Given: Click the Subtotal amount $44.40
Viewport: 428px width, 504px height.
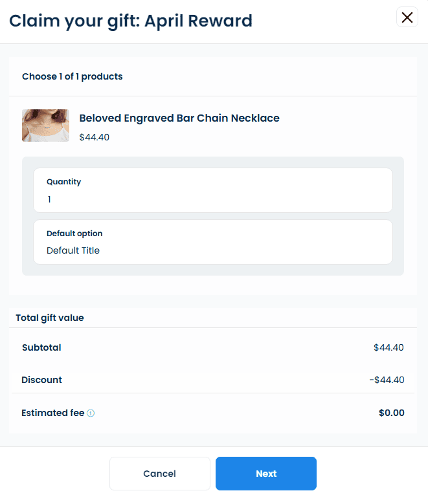Looking at the screenshot, I should [389, 347].
